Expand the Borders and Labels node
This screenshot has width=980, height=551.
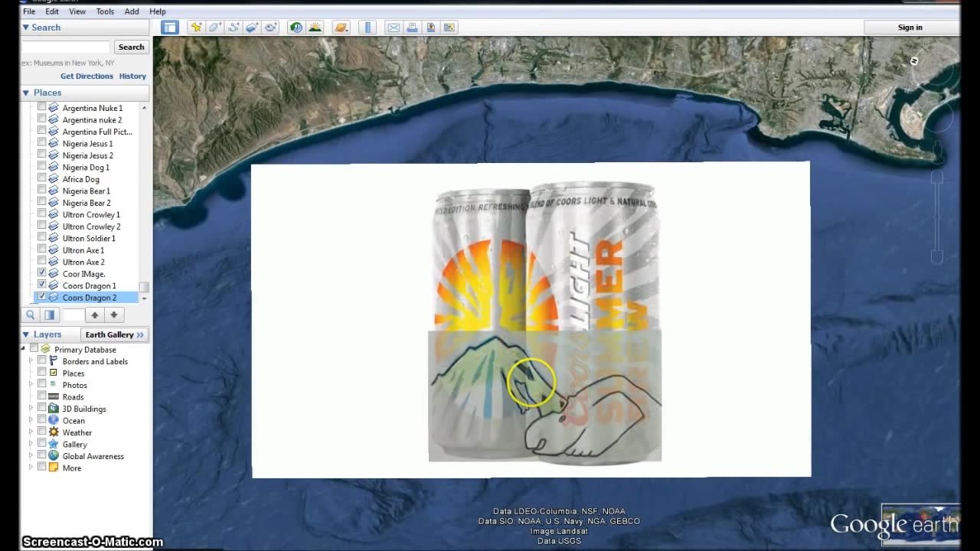click(x=31, y=361)
